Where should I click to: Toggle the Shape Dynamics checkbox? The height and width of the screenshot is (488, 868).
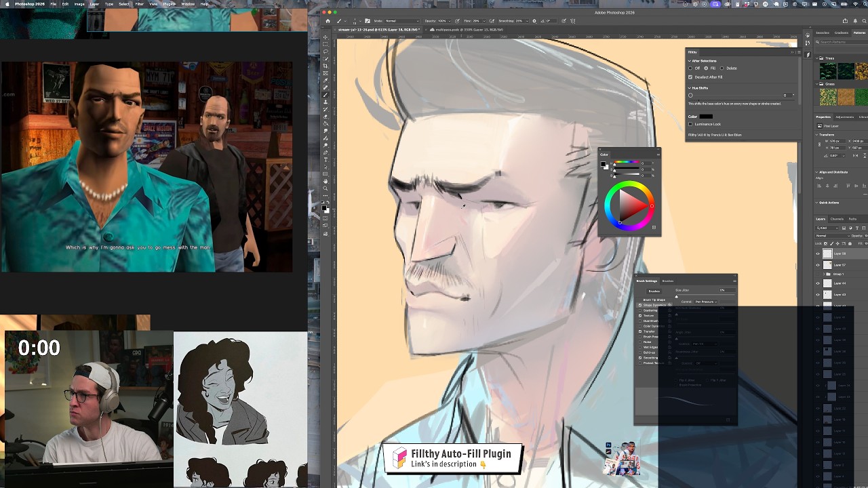639,305
